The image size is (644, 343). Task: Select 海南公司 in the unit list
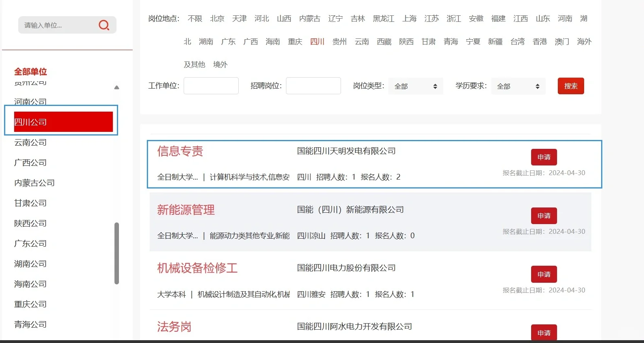coord(30,284)
